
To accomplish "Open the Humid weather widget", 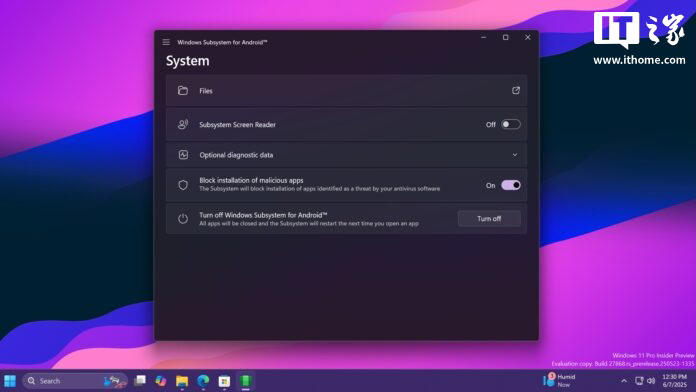I will 559,380.
